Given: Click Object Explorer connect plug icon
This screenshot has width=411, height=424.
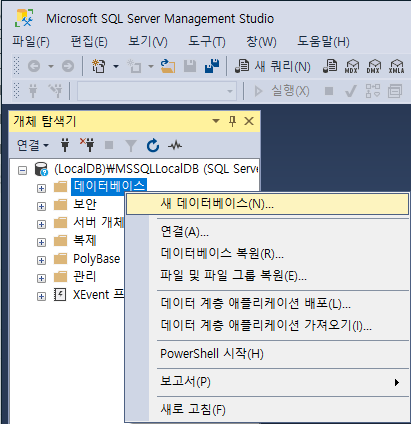Looking at the screenshot, I should pos(65,145).
